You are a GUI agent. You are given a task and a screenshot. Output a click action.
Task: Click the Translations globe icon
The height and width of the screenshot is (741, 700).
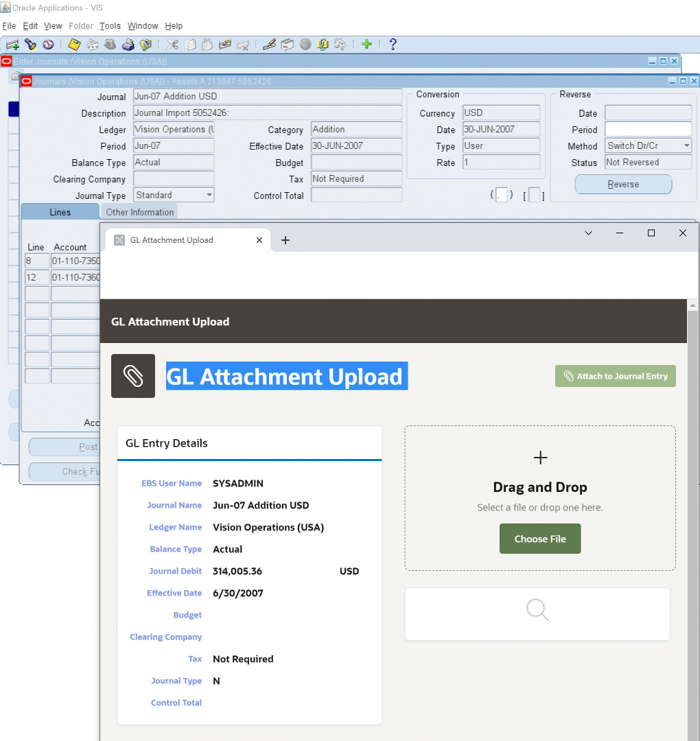(x=305, y=45)
